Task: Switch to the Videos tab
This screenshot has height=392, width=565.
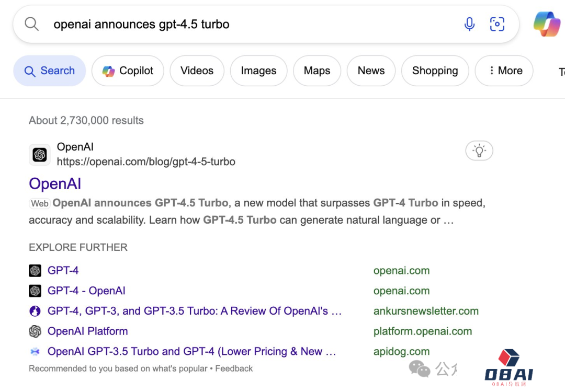Action: click(197, 71)
